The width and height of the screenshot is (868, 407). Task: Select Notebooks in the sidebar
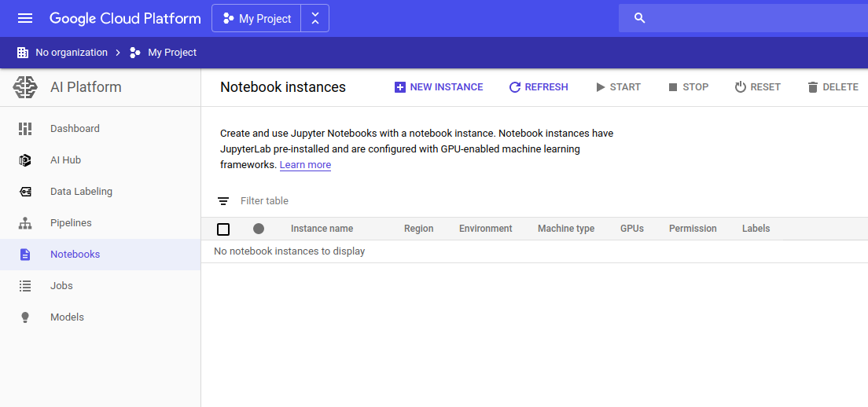[x=75, y=255]
